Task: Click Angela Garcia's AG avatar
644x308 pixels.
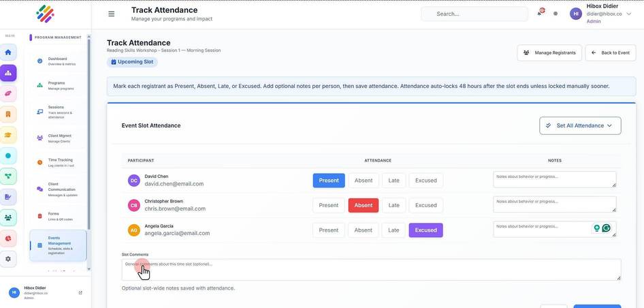Action: coord(134,230)
